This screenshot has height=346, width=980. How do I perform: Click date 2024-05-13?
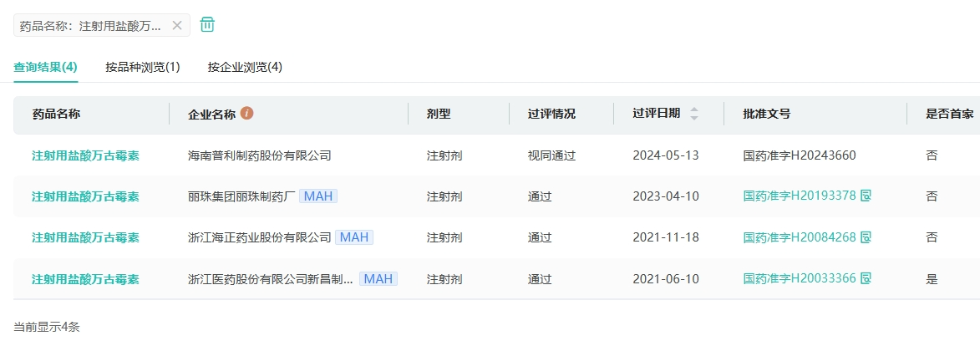(666, 155)
